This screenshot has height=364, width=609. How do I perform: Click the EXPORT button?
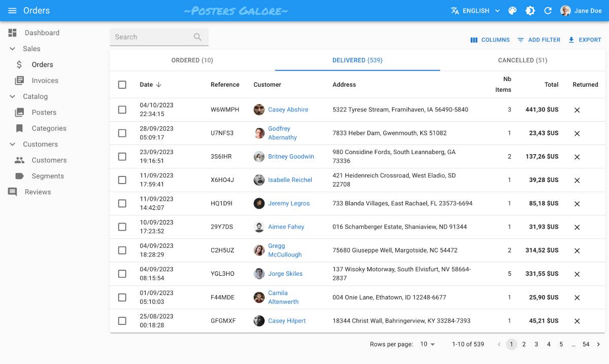(x=584, y=40)
